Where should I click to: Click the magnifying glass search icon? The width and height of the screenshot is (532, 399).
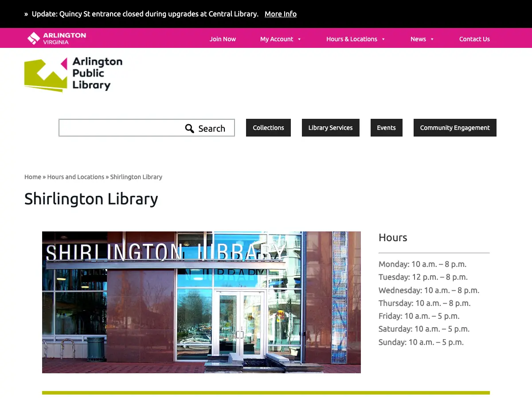coord(190,129)
